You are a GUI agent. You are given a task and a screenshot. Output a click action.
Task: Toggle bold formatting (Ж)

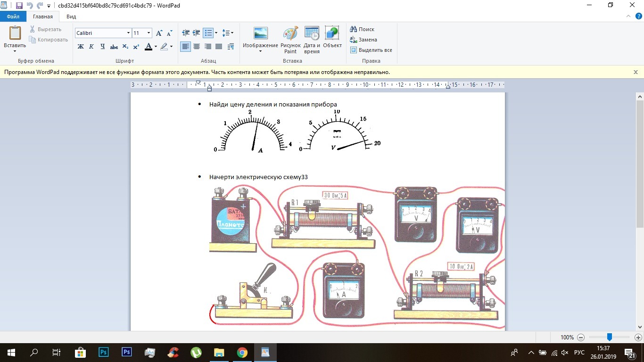(x=81, y=47)
